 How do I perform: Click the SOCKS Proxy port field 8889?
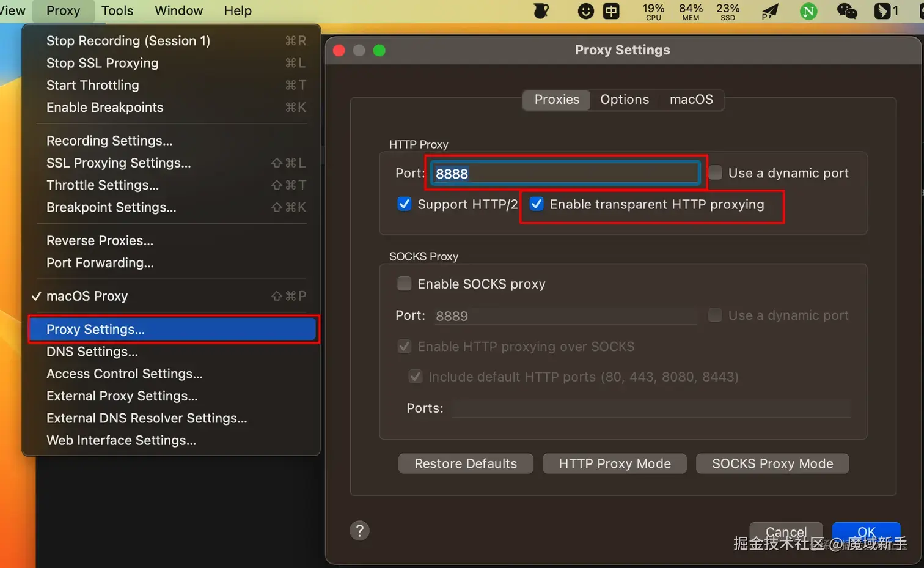(565, 316)
